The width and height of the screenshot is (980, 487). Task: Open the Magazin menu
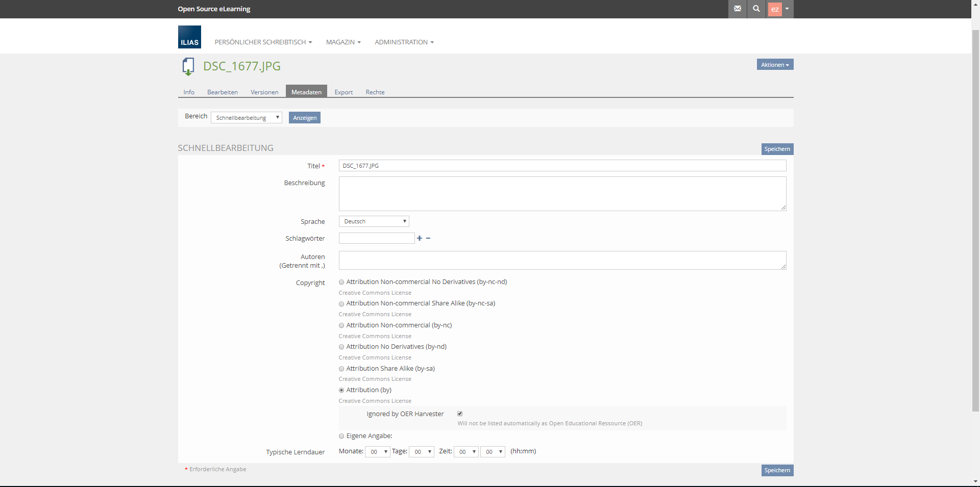pos(343,42)
